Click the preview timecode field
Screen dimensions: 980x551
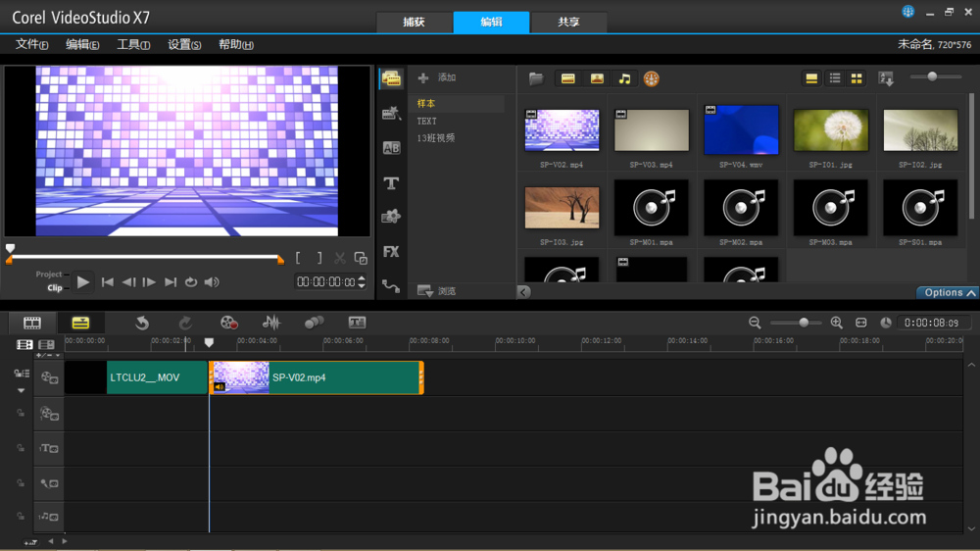pos(325,282)
